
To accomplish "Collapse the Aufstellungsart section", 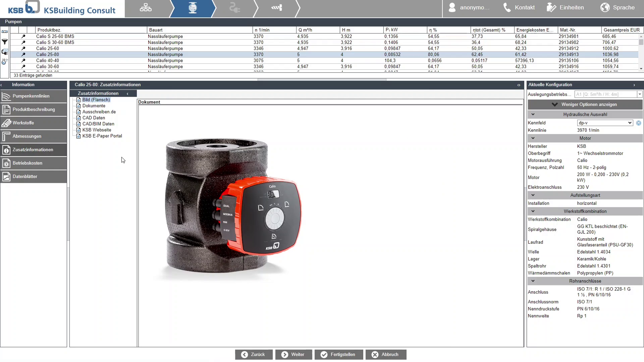I will tap(533, 195).
